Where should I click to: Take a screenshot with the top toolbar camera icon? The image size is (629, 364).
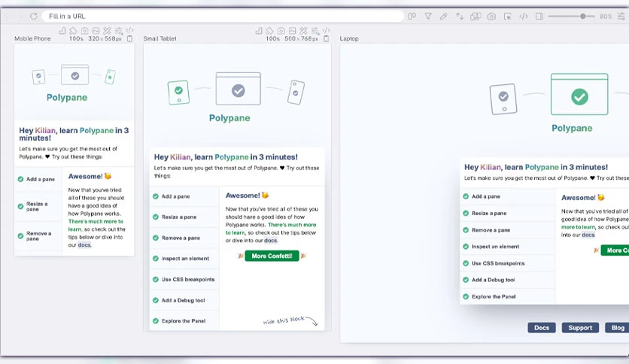click(x=491, y=17)
